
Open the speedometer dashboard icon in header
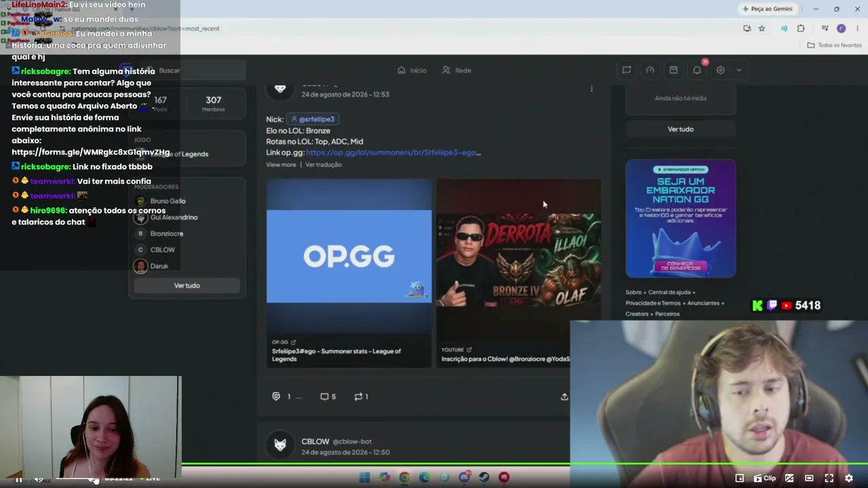coord(650,70)
